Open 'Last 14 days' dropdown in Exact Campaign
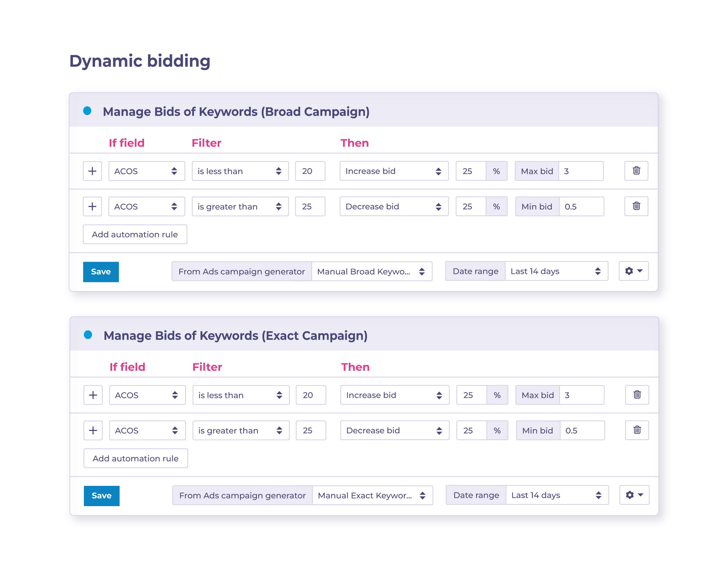The width and height of the screenshot is (728, 567). tap(557, 495)
